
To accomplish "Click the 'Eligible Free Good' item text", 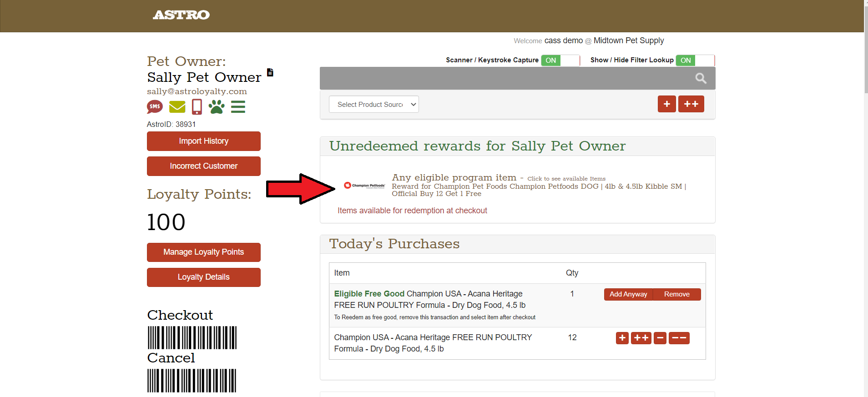I will click(x=369, y=294).
